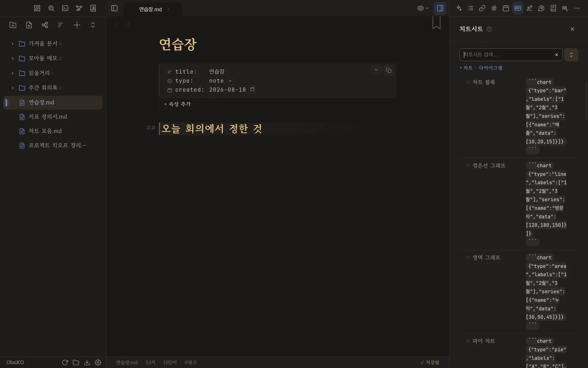The width and height of the screenshot is (588, 368).
Task: Open the 프로젝트 킥오프 정리 note
Action: tap(53, 145)
